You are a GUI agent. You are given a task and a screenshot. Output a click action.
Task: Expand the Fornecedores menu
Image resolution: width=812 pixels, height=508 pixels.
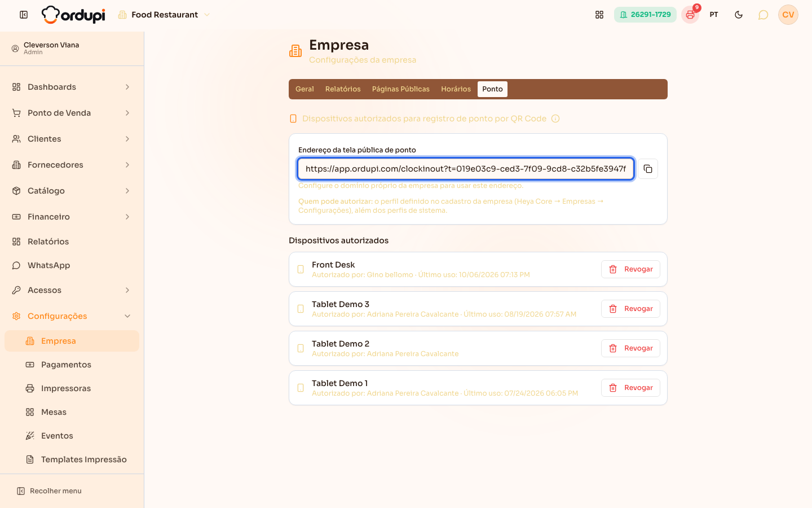pyautogui.click(x=72, y=165)
